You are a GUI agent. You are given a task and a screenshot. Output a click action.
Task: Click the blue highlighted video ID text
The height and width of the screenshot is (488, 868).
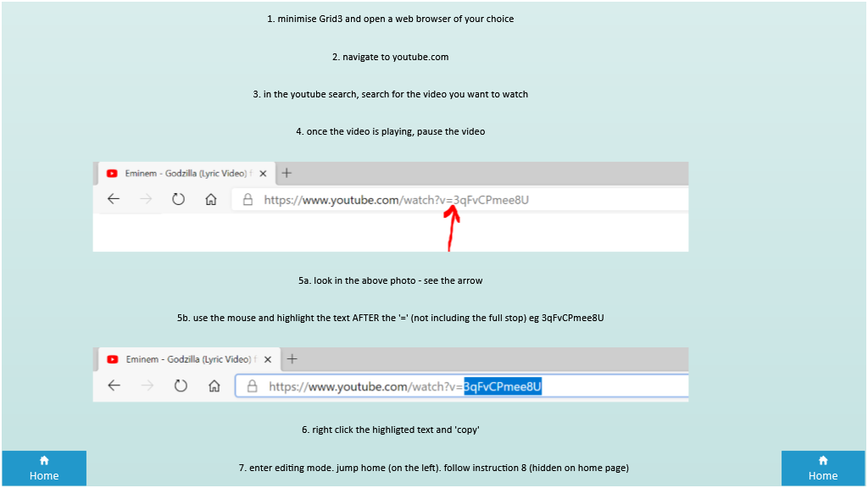coord(502,386)
